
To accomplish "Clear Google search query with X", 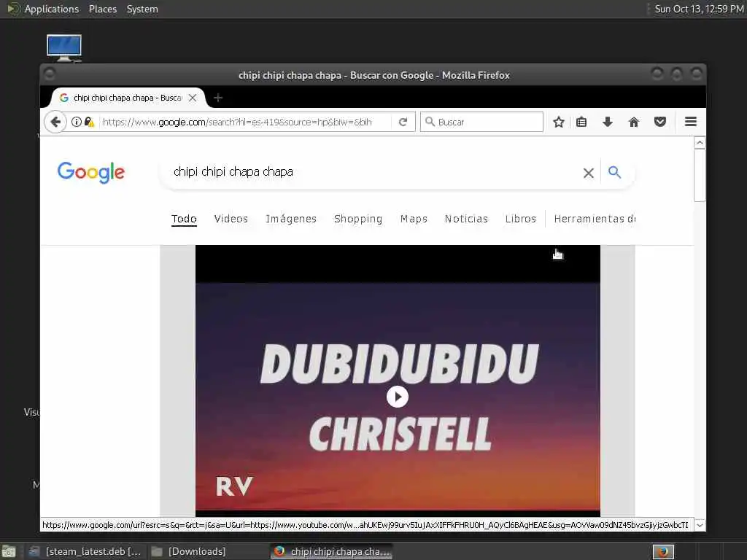I will [589, 173].
